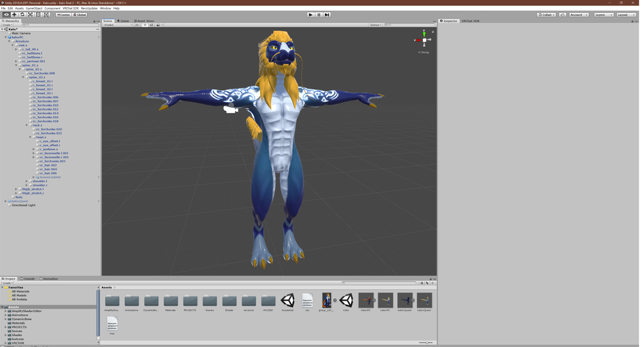Open the textures folder in Assets grid

coord(249,301)
